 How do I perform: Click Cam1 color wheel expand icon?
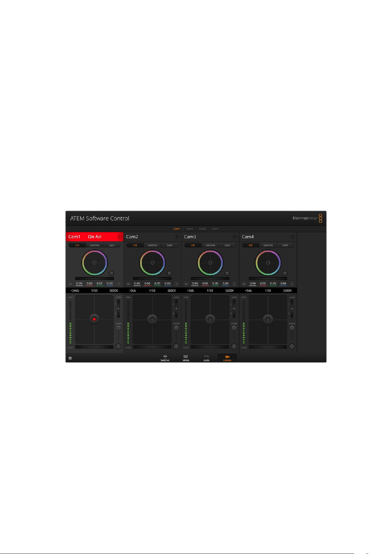[111, 273]
